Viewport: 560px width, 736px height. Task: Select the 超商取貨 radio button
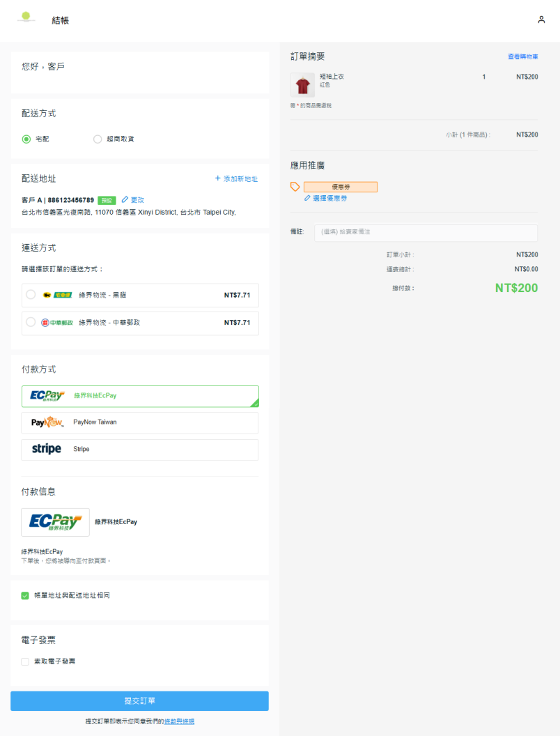click(x=98, y=139)
